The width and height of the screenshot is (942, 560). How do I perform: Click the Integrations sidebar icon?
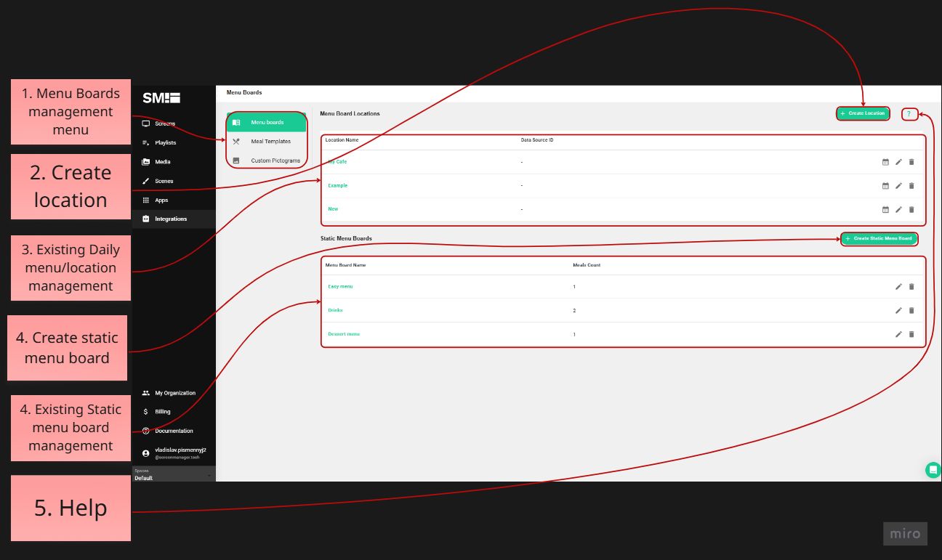click(x=147, y=219)
